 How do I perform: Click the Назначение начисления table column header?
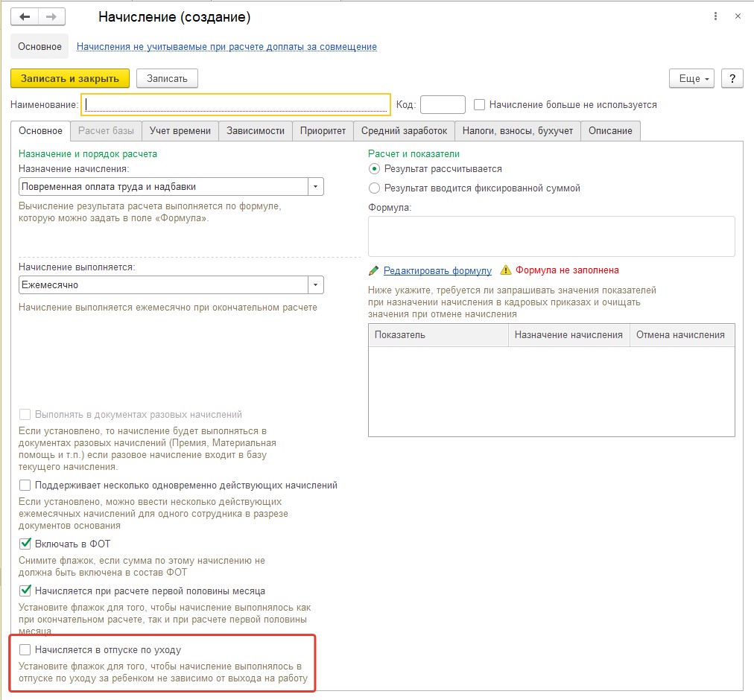coord(569,334)
